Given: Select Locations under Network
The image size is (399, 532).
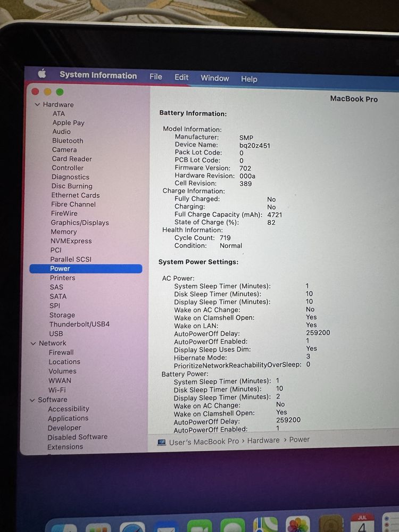Looking at the screenshot, I should point(64,362).
